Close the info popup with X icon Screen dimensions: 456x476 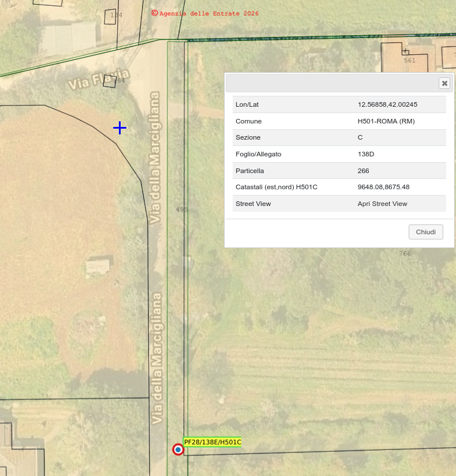[x=444, y=83]
